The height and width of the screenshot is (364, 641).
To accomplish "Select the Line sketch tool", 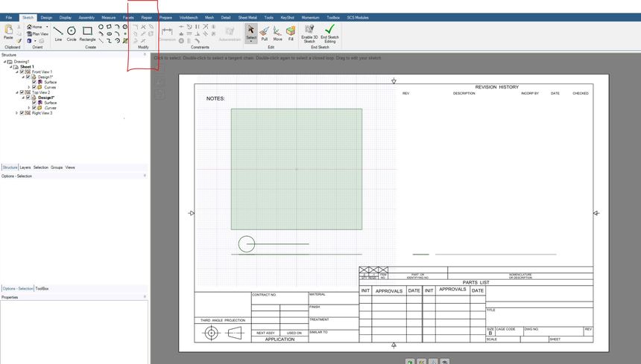I will point(58,31).
